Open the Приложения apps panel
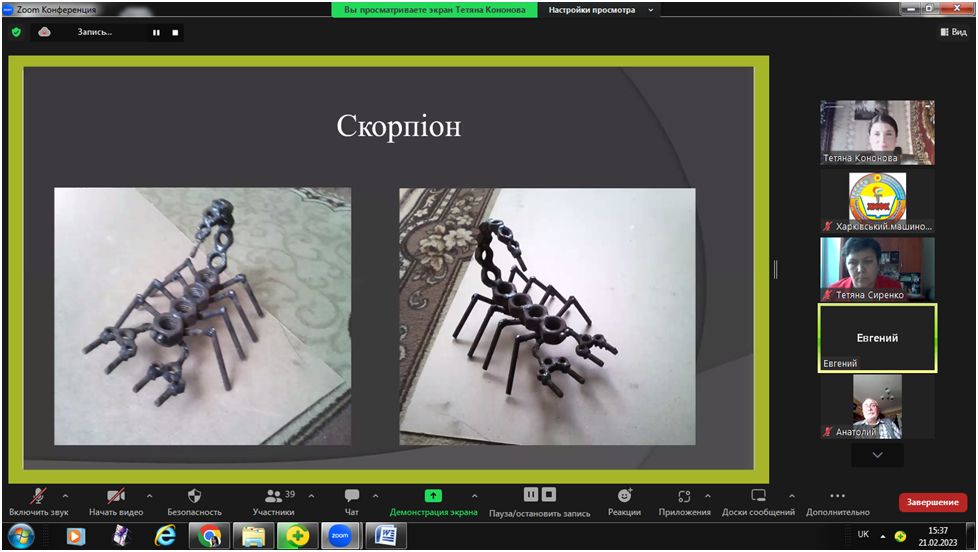Image resolution: width=978 pixels, height=552 pixels. pyautogui.click(x=684, y=501)
